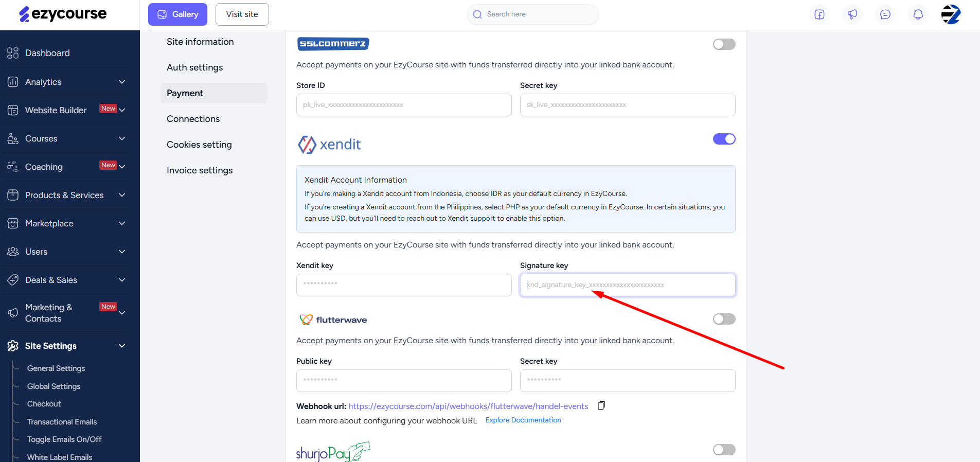Turn on the Flutterwave toggle
Screen dimensions: 980x462
tap(724, 319)
